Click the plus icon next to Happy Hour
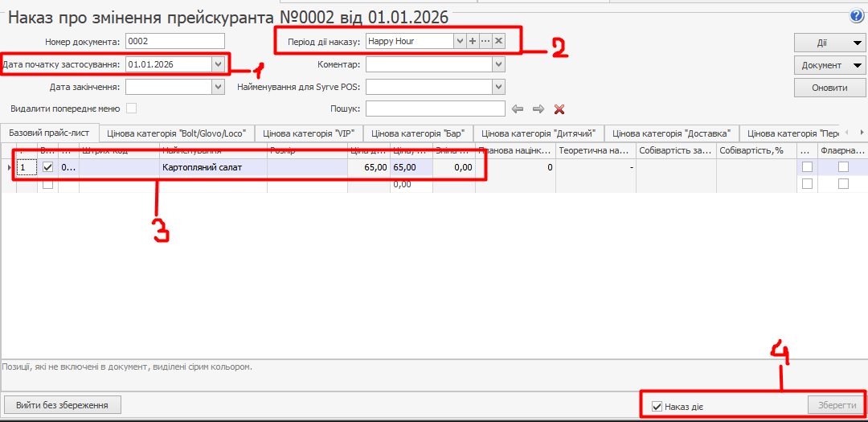The image size is (868, 422). pyautogui.click(x=473, y=40)
